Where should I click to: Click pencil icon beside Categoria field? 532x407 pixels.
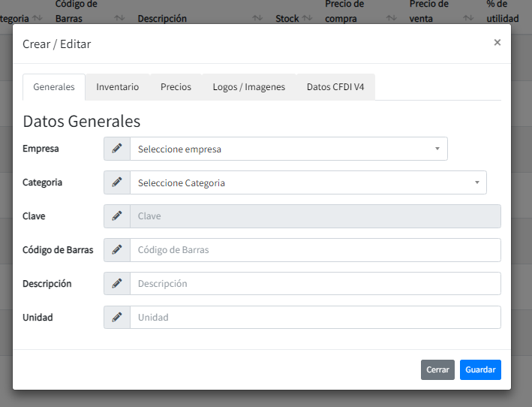coord(117,182)
